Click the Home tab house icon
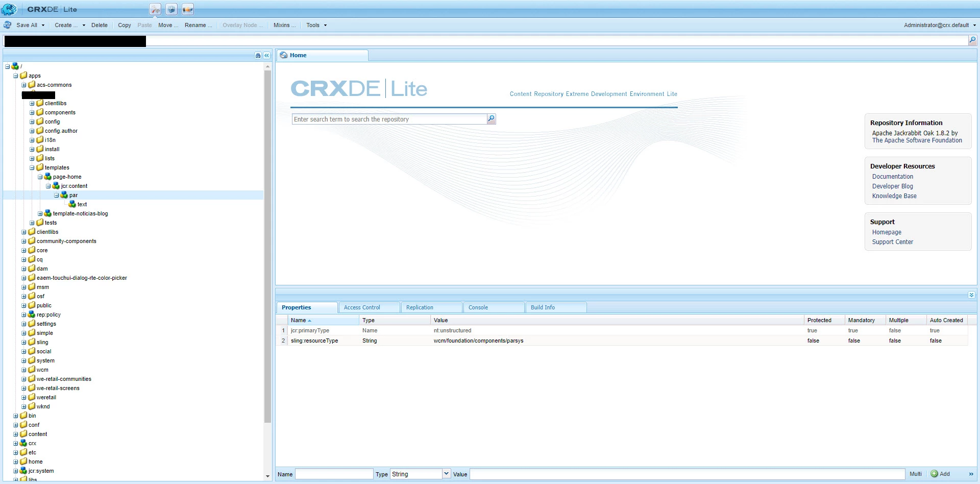The image size is (980, 484). 284,55
